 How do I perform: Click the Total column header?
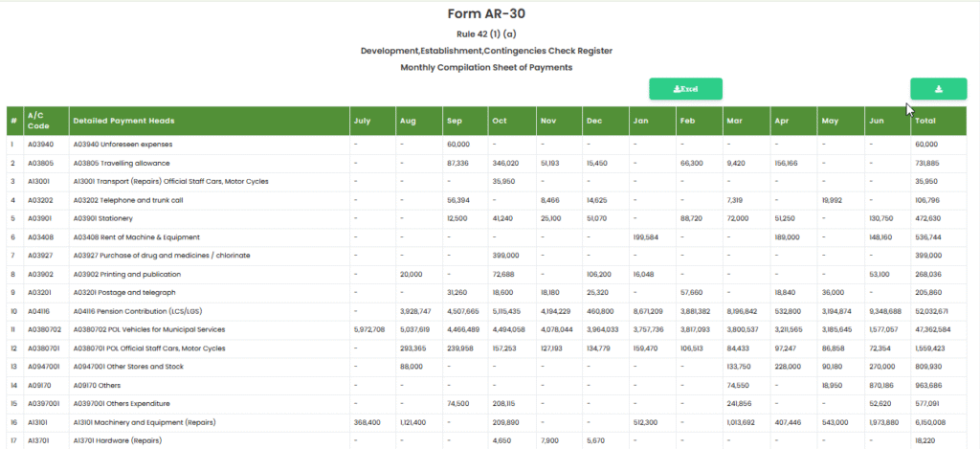pos(925,121)
